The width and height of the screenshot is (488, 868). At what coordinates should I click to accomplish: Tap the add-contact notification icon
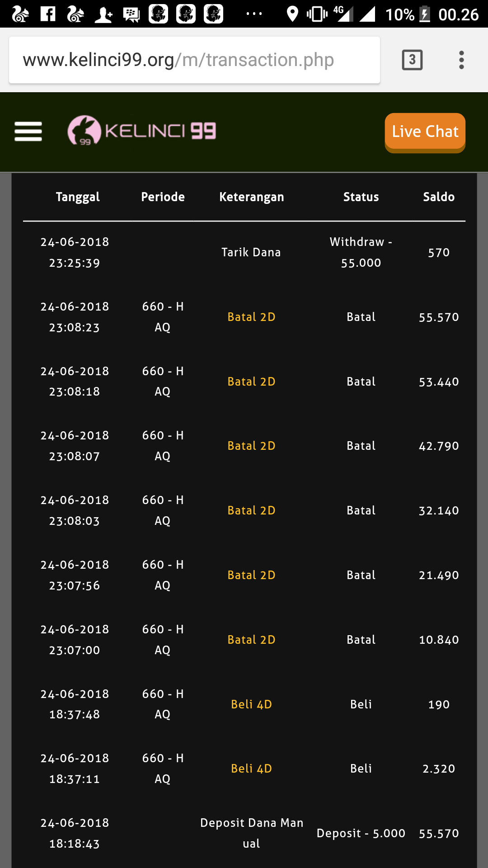tap(103, 14)
